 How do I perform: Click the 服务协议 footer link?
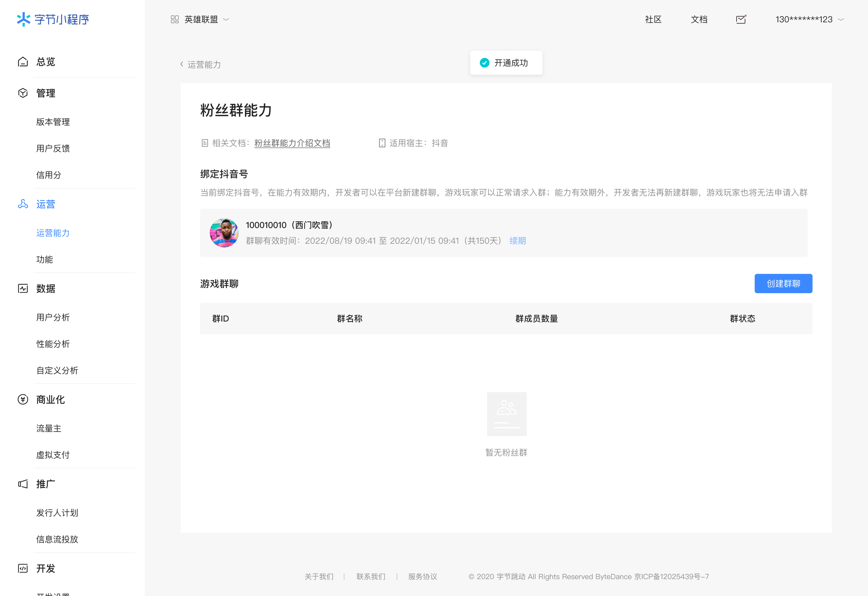(x=423, y=577)
